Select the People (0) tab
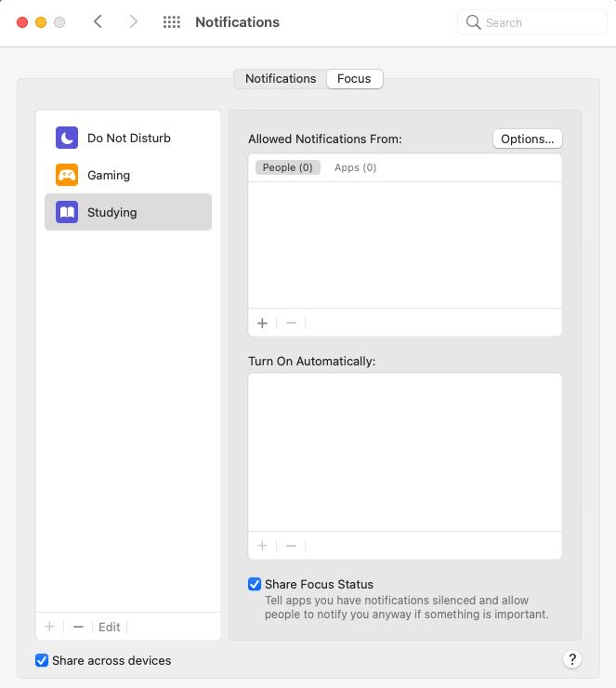This screenshot has width=616, height=688. click(x=287, y=167)
